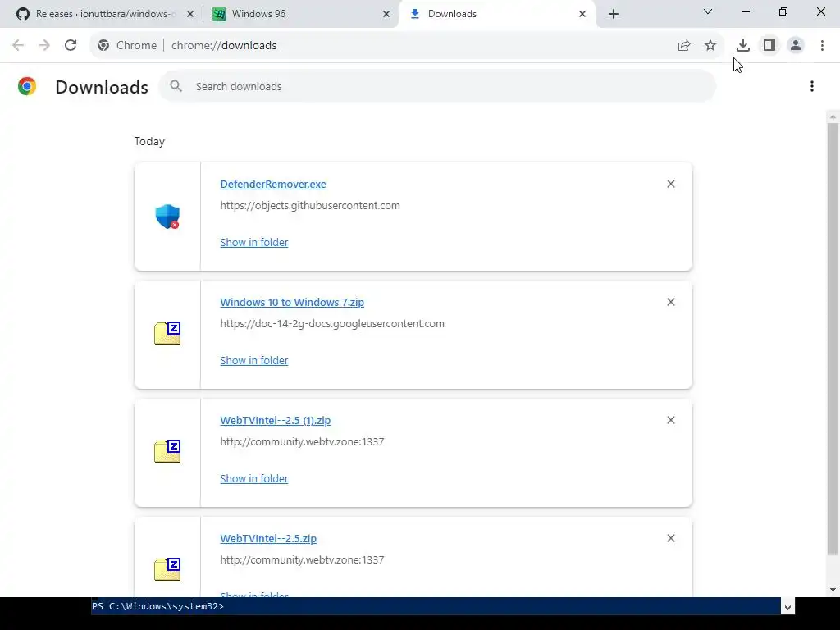
Task: Close the Windows 96 tab
Action: [386, 14]
